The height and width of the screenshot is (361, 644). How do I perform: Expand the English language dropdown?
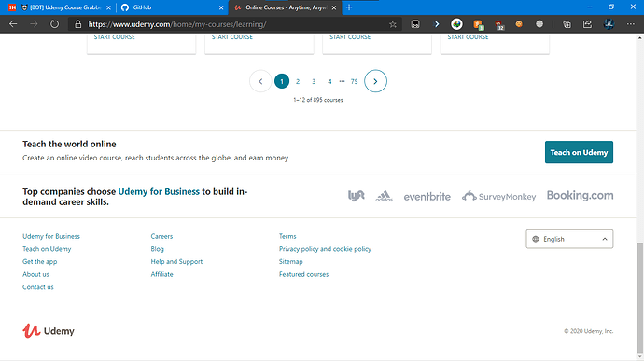coord(569,239)
